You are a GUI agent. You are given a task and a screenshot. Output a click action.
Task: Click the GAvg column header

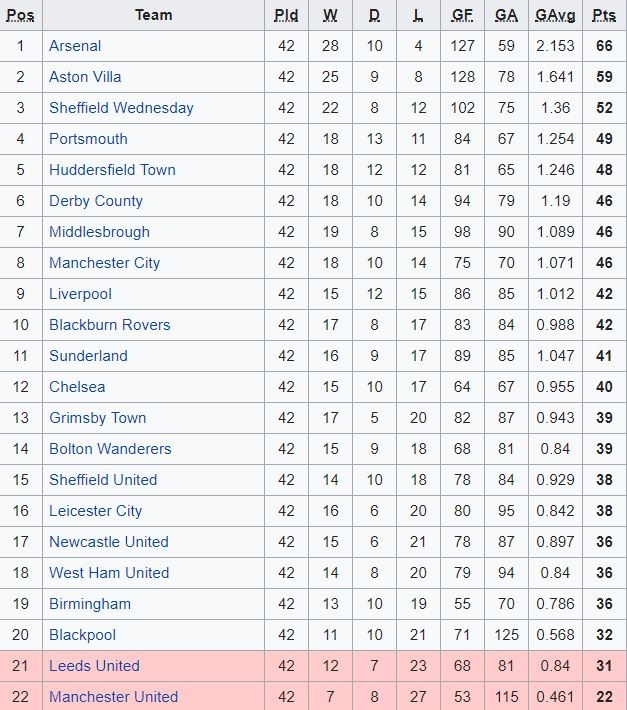click(555, 15)
